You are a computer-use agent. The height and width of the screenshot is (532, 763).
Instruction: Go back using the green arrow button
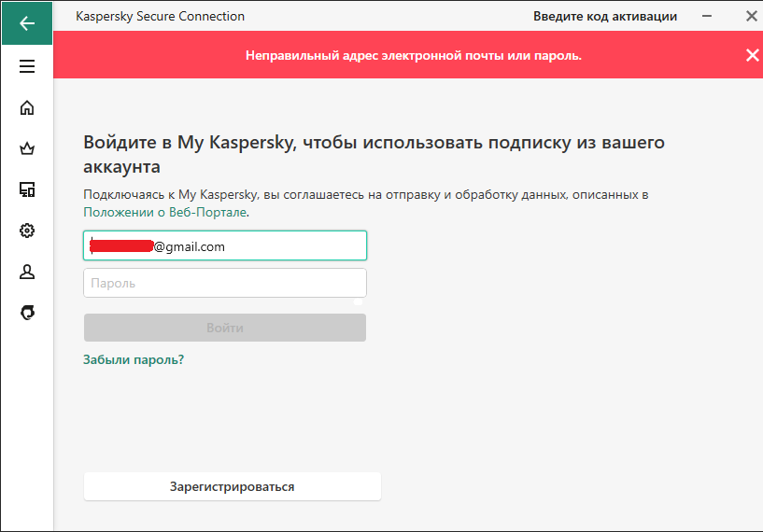coord(27,22)
